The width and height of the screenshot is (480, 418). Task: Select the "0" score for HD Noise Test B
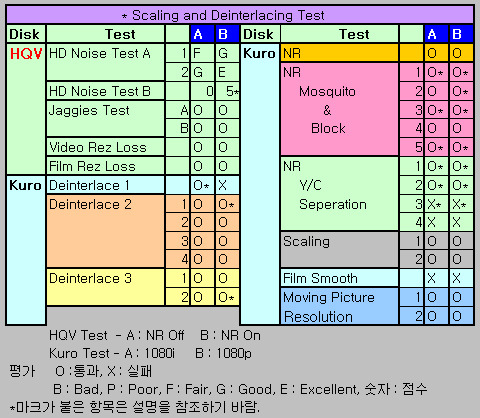pos(209,91)
